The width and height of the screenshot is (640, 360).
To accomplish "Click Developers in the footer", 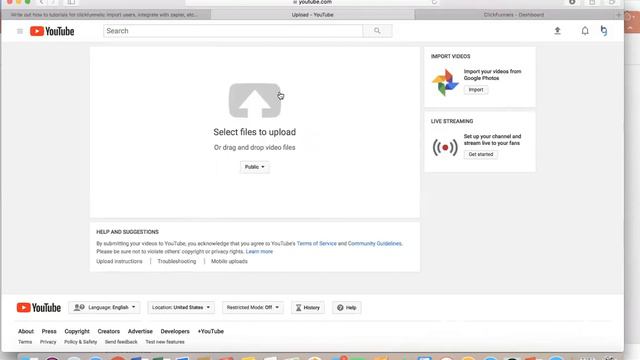I will [x=175, y=331].
